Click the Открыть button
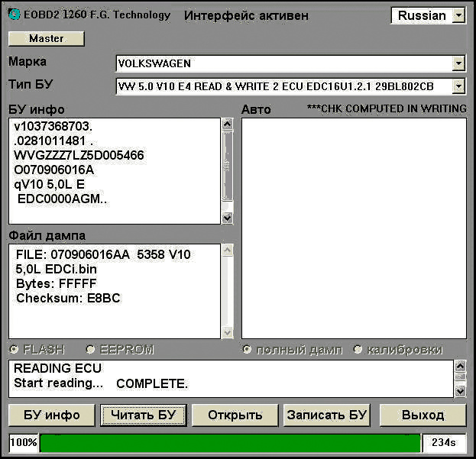The height and width of the screenshot is (459, 476). pos(235,415)
